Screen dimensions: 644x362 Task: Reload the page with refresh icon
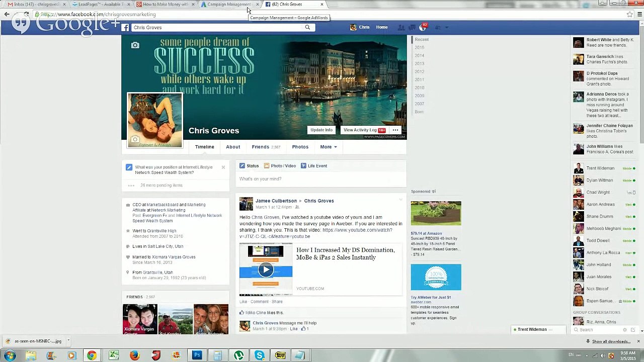click(x=26, y=15)
